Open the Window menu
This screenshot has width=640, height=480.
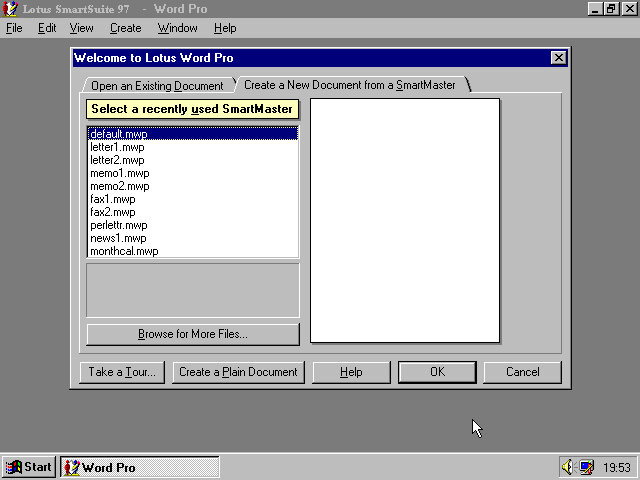coord(178,28)
